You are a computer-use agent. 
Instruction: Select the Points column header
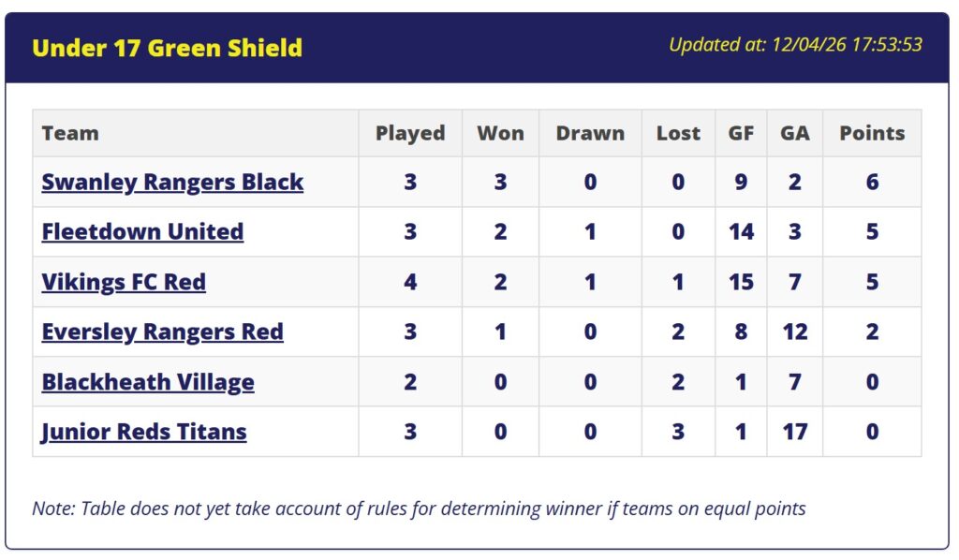pos(872,133)
